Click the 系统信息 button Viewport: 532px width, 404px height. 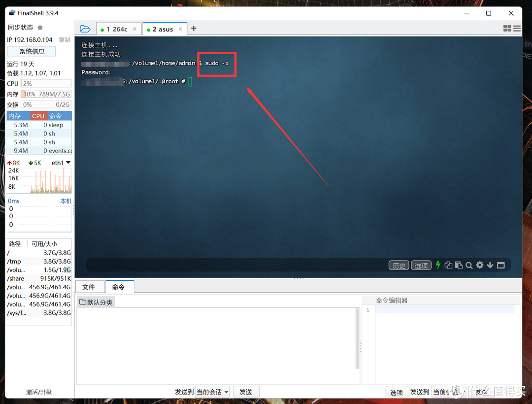point(32,51)
